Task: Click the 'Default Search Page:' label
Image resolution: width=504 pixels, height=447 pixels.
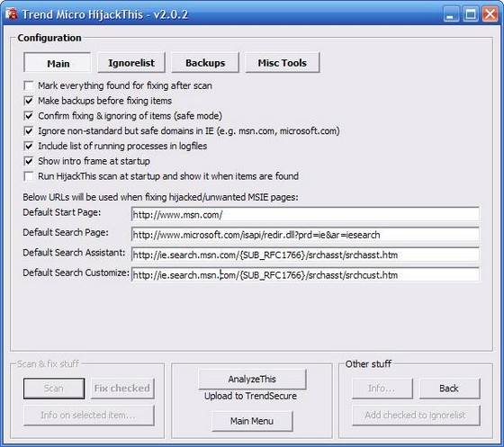Action: [x=66, y=232]
